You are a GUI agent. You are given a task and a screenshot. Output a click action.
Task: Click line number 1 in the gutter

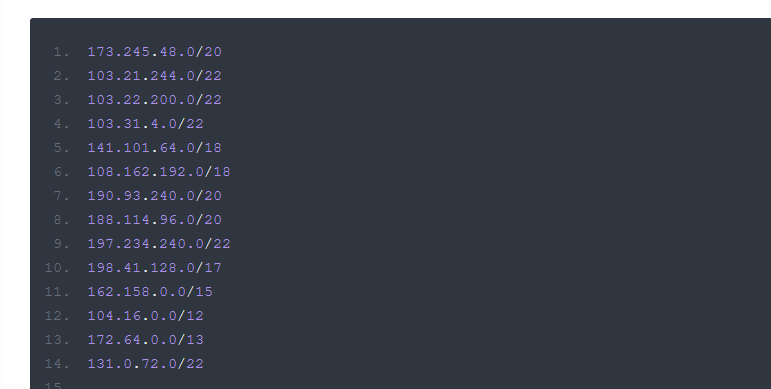click(x=62, y=52)
